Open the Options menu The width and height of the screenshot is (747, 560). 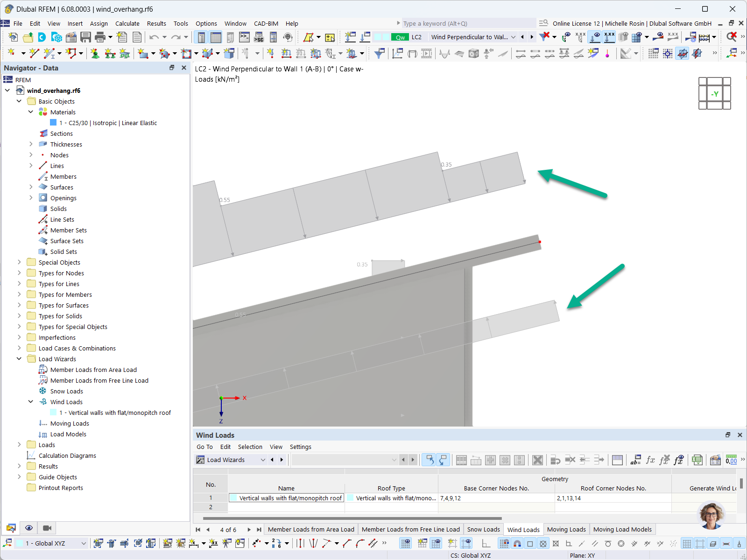[206, 23]
